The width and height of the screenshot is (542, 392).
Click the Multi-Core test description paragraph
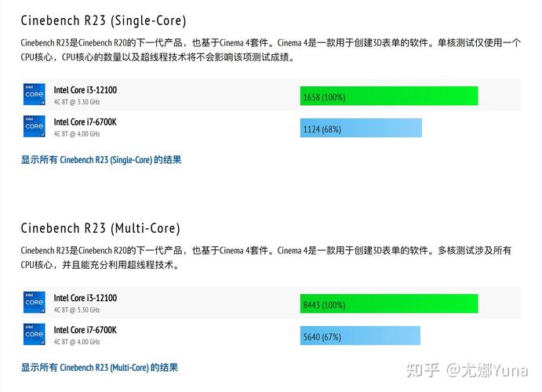pos(267,257)
